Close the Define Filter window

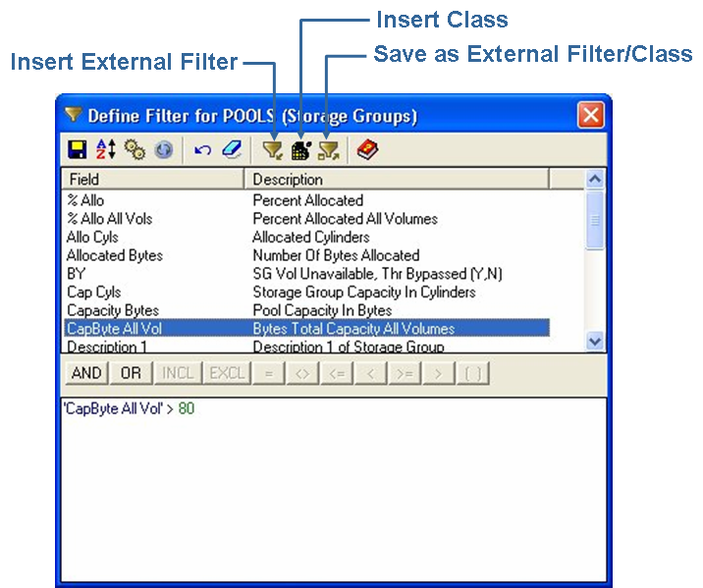tap(590, 115)
